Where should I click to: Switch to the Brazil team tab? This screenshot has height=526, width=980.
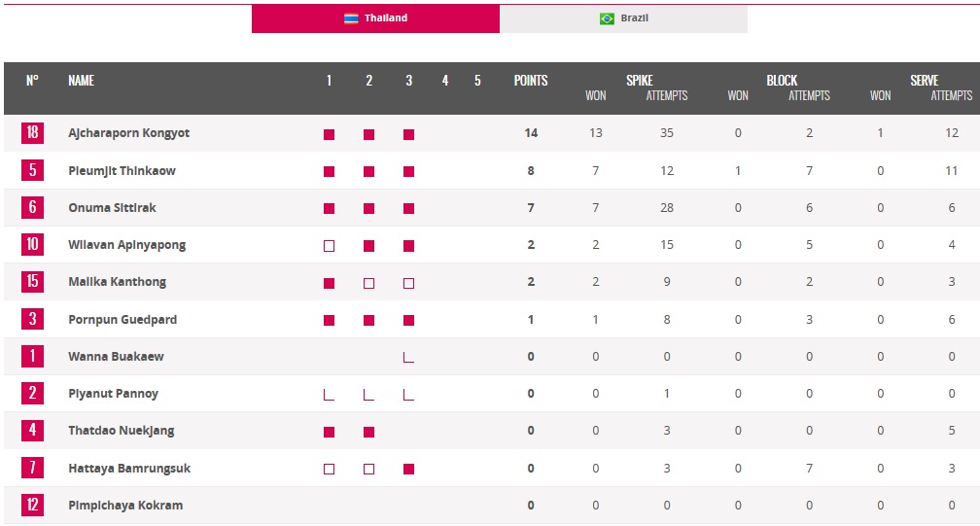[x=623, y=18]
